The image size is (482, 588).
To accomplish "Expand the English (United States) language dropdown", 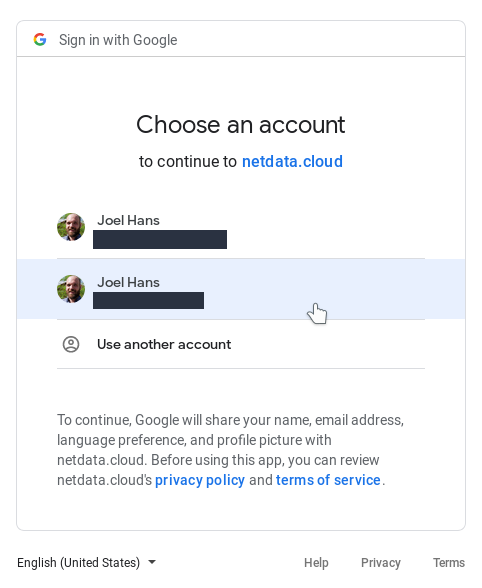I will 86,562.
